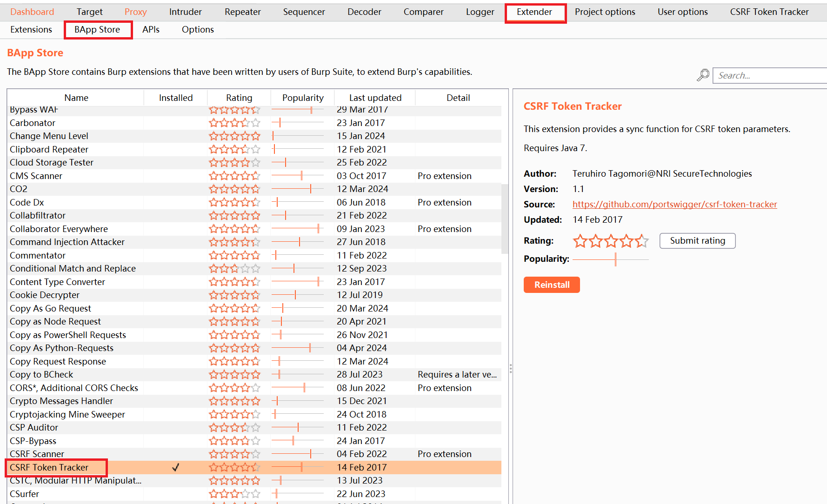This screenshot has height=504, width=827.
Task: Click the popularity slider in detail panel
Action: [611, 259]
